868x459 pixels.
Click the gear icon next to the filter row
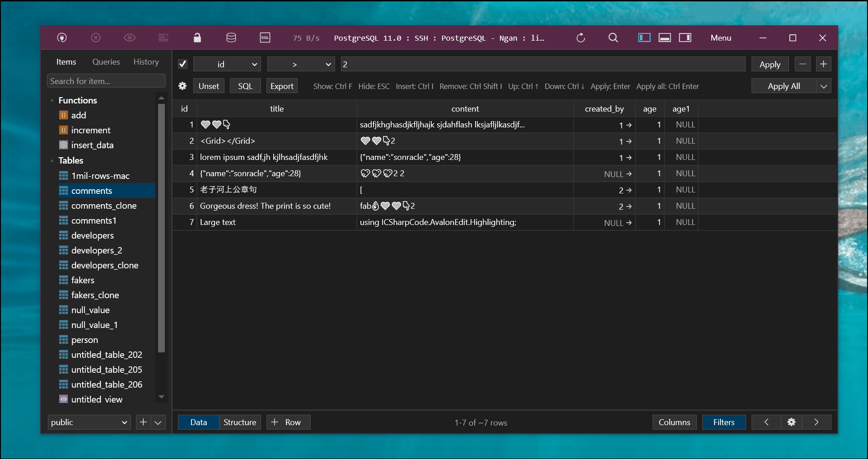pos(182,85)
